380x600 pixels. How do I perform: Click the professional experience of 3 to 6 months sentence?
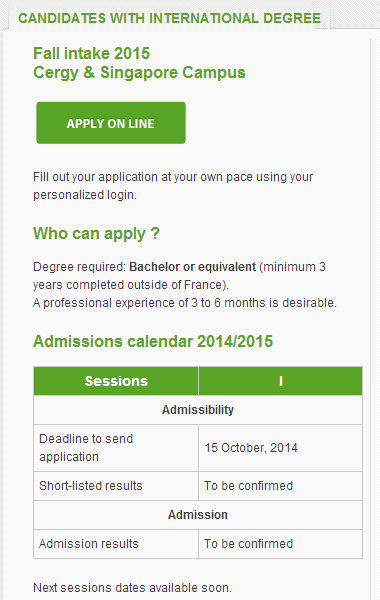pyautogui.click(x=185, y=303)
